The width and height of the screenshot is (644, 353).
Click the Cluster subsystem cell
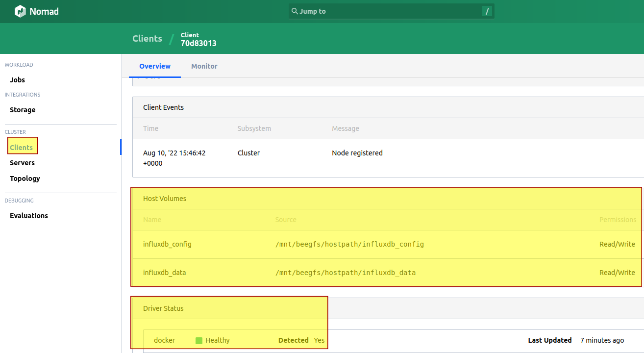click(x=248, y=153)
